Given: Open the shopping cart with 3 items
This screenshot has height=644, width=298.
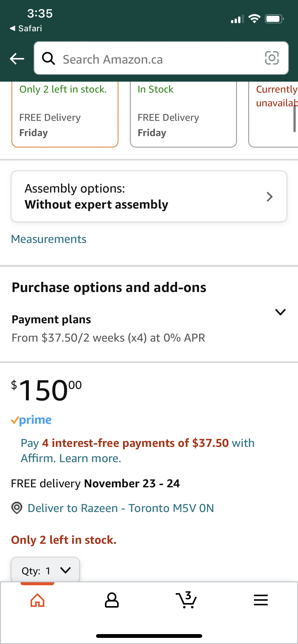Looking at the screenshot, I should [x=186, y=600].
